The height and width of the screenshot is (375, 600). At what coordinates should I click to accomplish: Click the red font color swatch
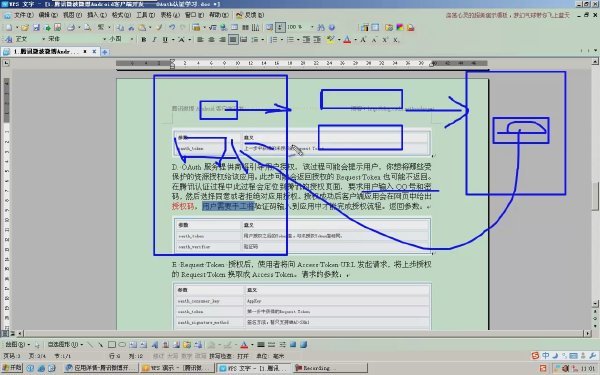pos(347,39)
